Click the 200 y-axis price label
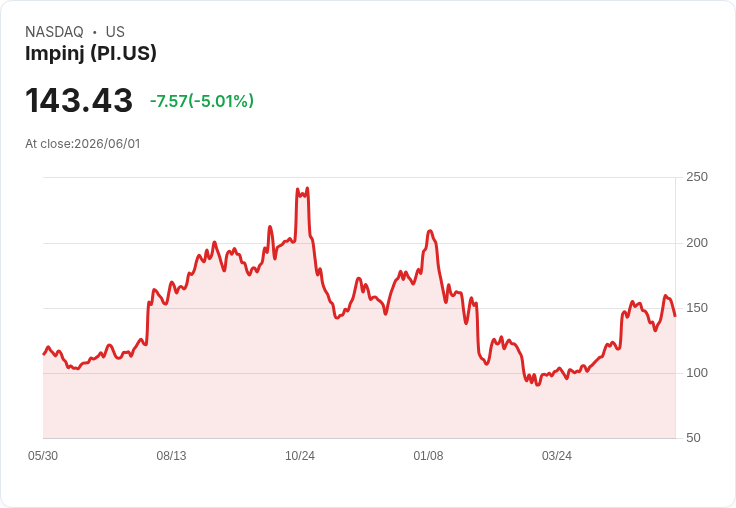Screen dimensions: 736x508 click(x=697, y=243)
